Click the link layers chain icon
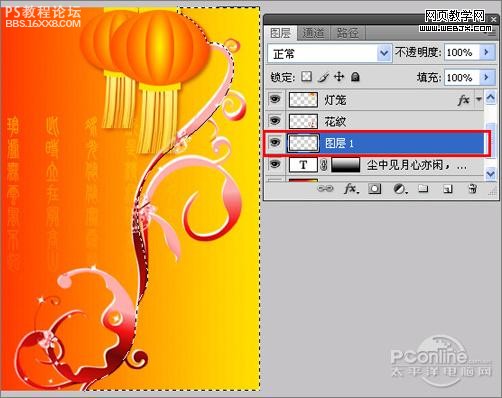 (x=325, y=189)
